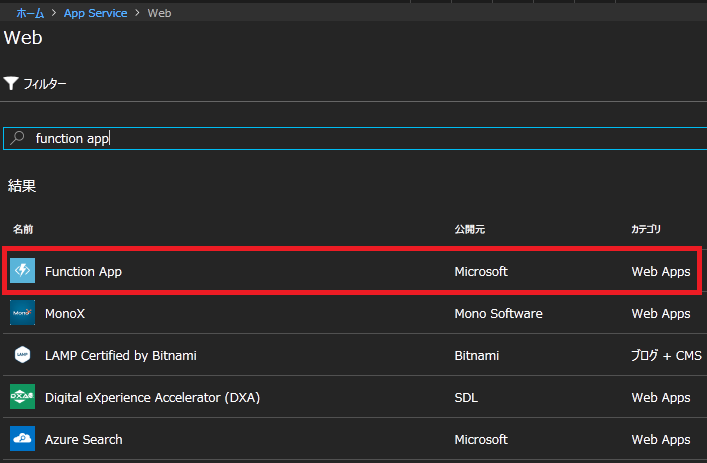Select Function App result row
The image size is (707, 463).
tap(352, 271)
